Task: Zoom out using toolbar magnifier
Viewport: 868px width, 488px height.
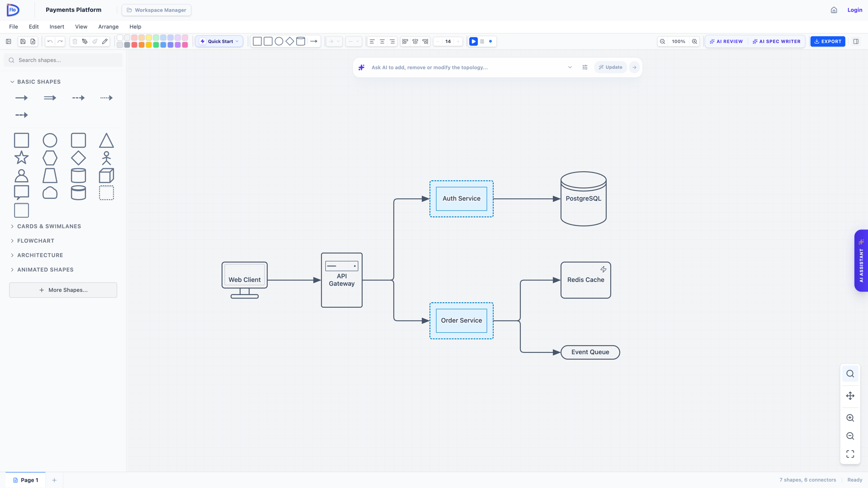Action: [x=662, y=42]
